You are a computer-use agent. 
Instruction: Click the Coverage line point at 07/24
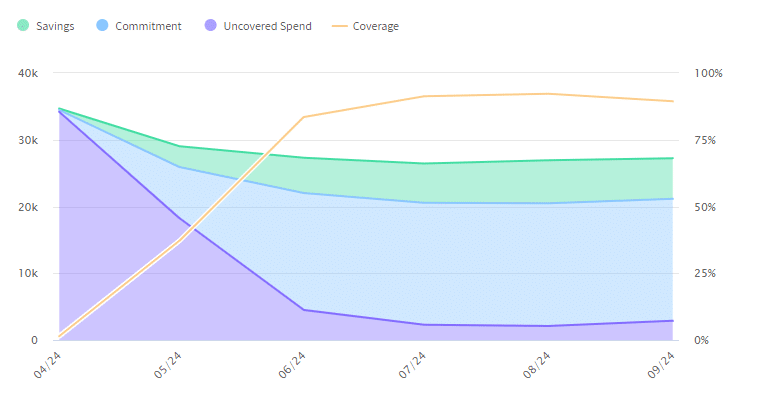tap(427, 96)
